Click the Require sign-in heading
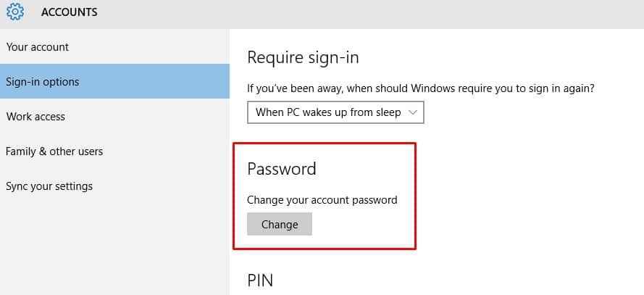 point(303,57)
